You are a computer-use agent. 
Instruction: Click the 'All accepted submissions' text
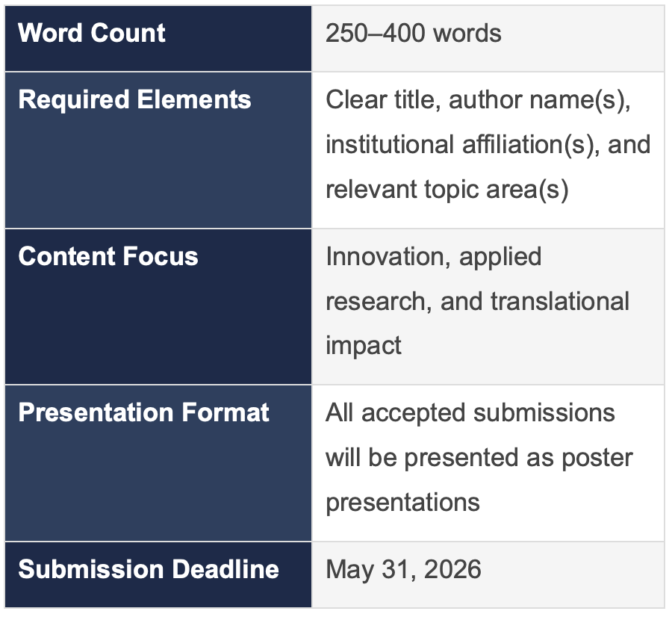click(470, 413)
